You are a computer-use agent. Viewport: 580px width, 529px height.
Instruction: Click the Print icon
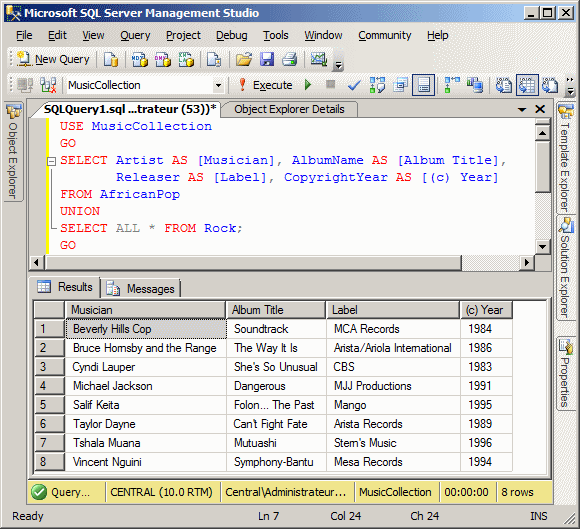pyautogui.click(x=290, y=59)
